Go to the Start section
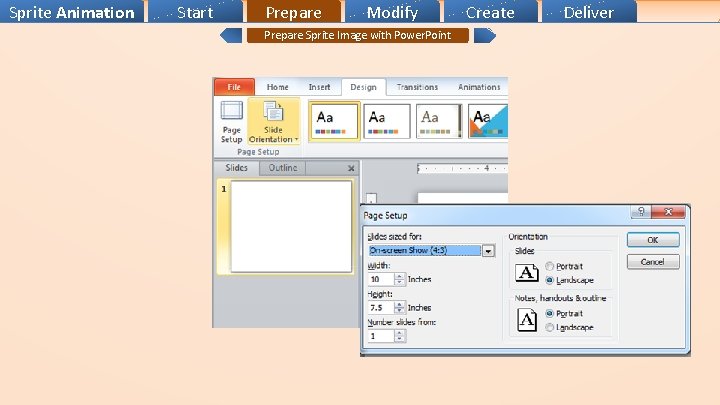Viewport: 720px width, 405px height. click(195, 11)
